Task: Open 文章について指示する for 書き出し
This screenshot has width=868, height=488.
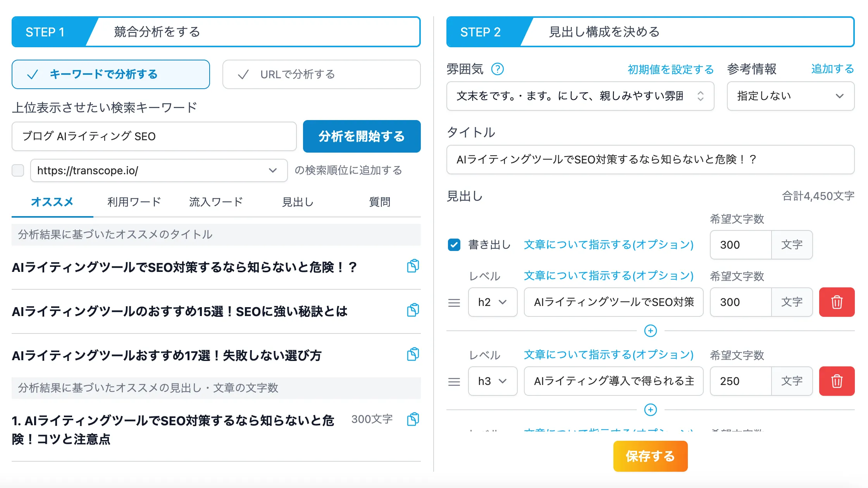Action: [609, 245]
